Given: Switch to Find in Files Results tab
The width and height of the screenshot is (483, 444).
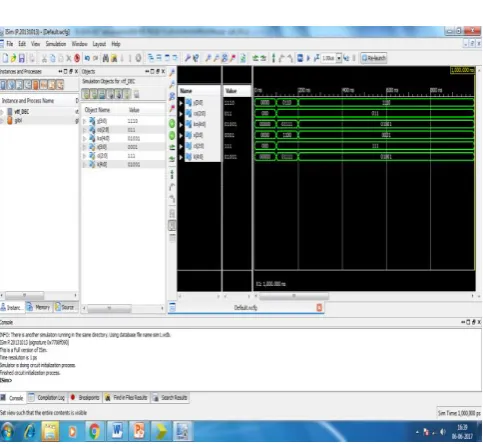Looking at the screenshot, I should 126,397.
